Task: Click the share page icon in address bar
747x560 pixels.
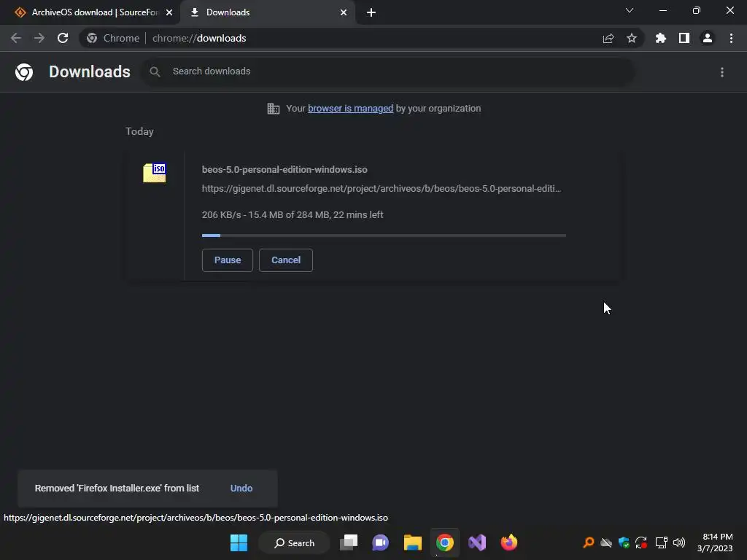Action: pyautogui.click(x=608, y=38)
